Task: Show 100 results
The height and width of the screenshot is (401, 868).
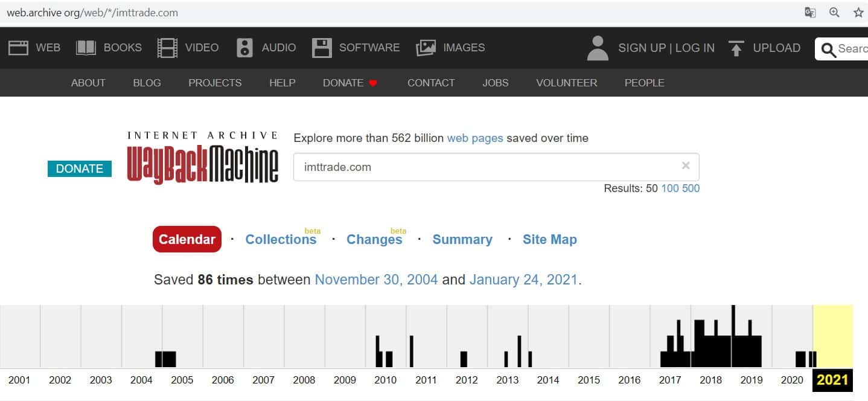Action: 670,188
